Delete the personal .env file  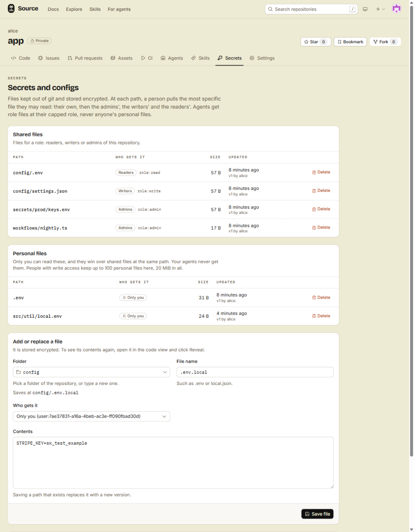point(321,298)
